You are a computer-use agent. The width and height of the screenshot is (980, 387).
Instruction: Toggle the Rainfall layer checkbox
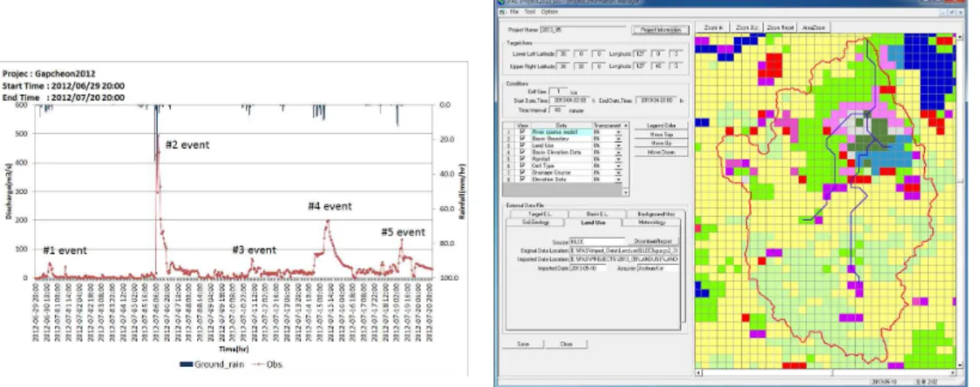coord(523,159)
